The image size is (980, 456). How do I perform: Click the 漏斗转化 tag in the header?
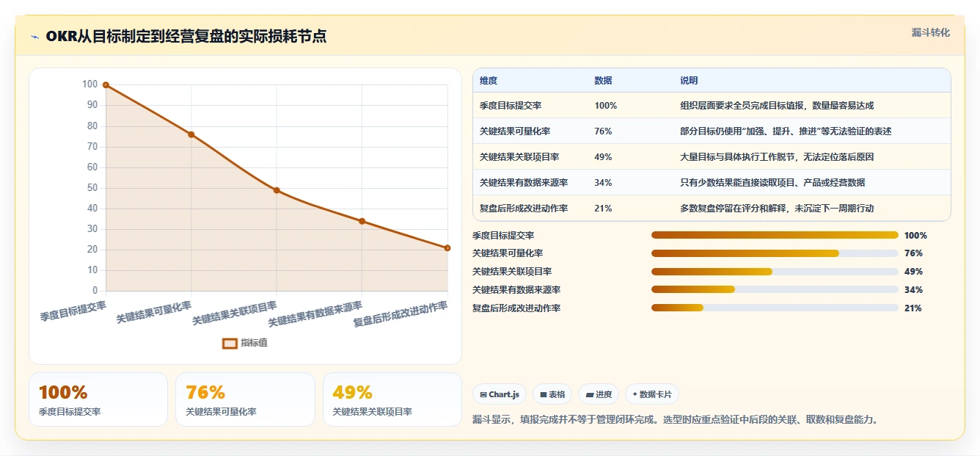(x=930, y=32)
